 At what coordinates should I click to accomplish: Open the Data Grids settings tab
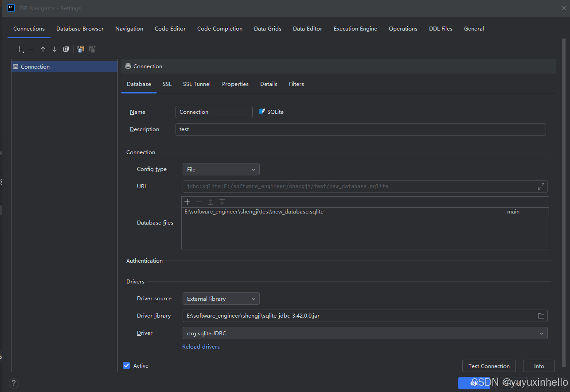click(267, 28)
